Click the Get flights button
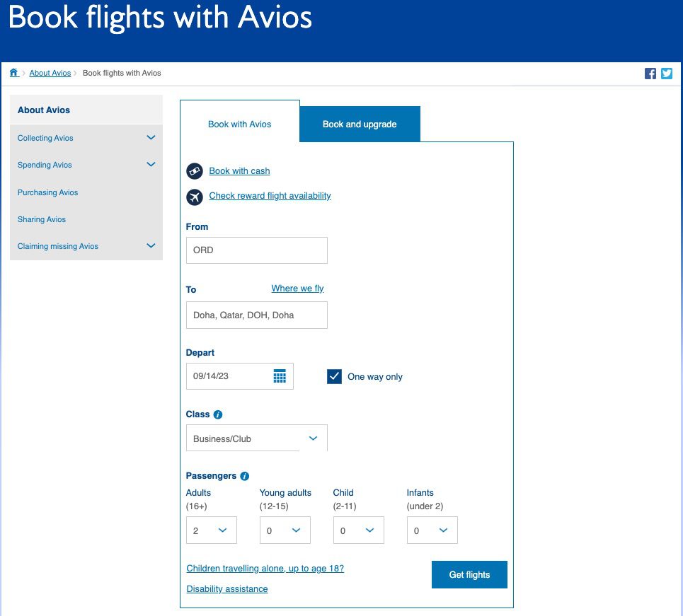The height and width of the screenshot is (616, 683). point(469,575)
